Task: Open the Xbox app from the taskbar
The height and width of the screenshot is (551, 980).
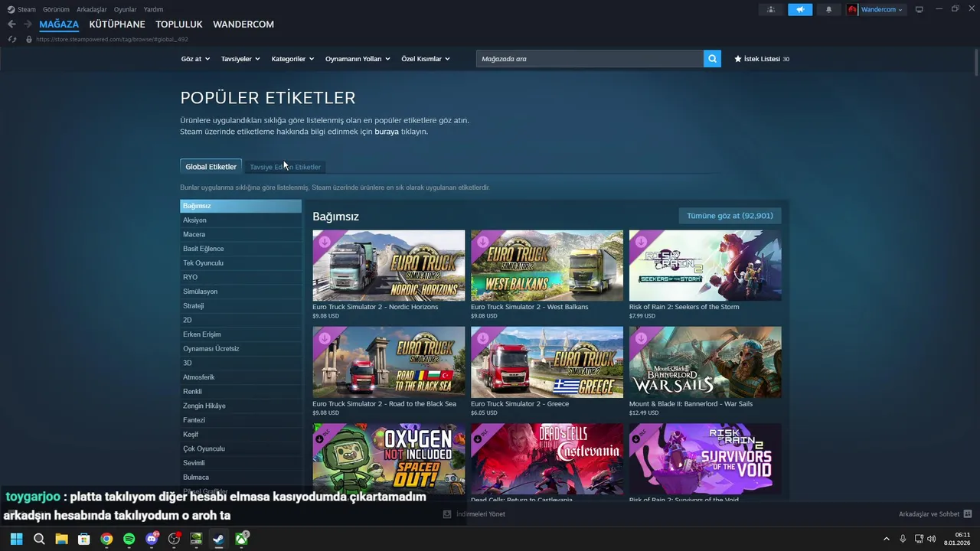Action: 241,539
